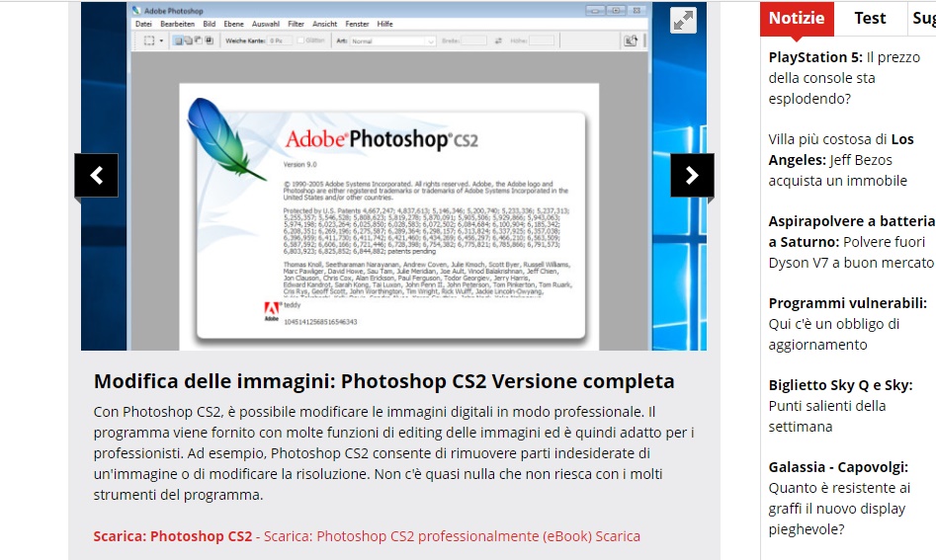Image resolution: width=936 pixels, height=560 pixels.
Task: Open the Galassia - Capovolgi display article
Action: tap(839, 498)
